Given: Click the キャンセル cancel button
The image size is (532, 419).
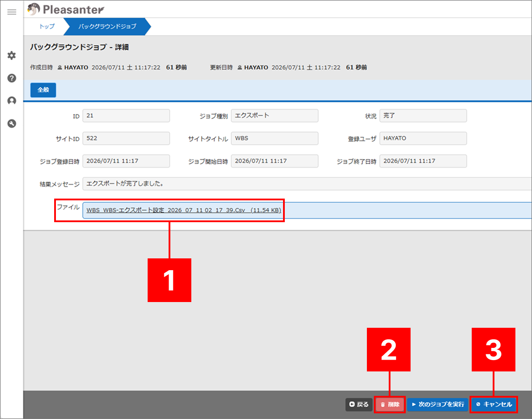Looking at the screenshot, I should point(494,405).
